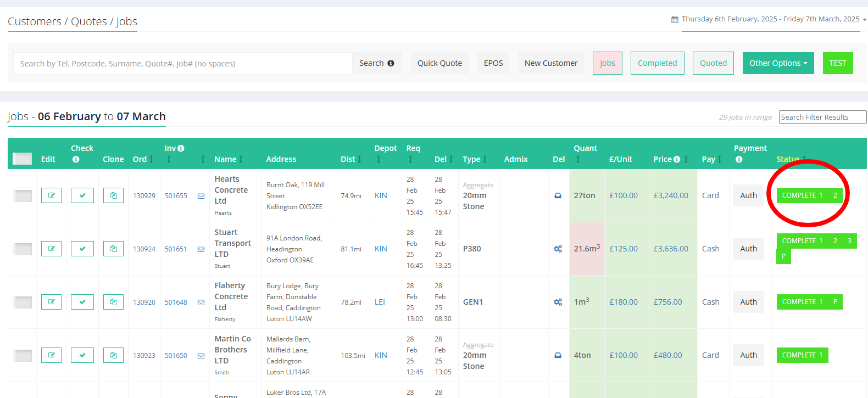Click calendar icon beside date range
868x398 pixels.
(x=675, y=19)
